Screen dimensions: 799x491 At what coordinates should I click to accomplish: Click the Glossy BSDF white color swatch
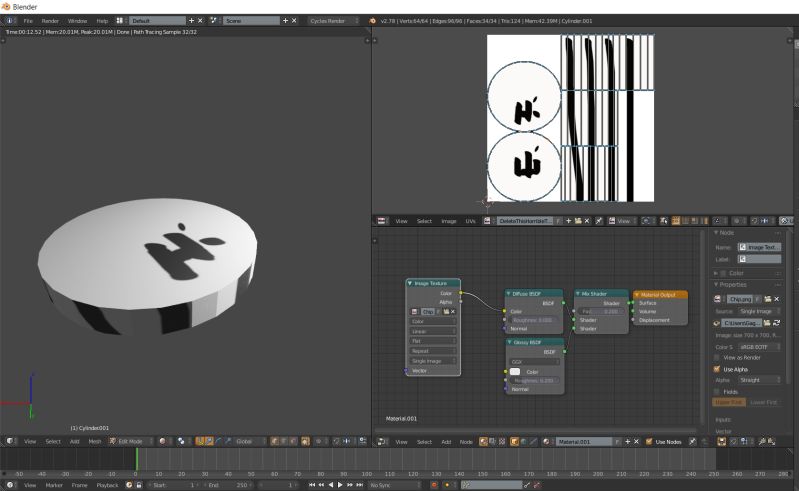[x=515, y=372]
